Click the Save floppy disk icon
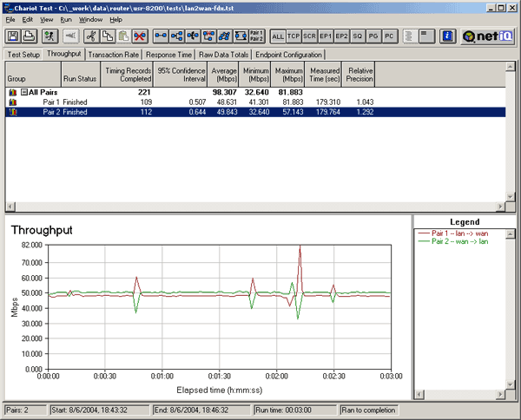 click(13, 36)
